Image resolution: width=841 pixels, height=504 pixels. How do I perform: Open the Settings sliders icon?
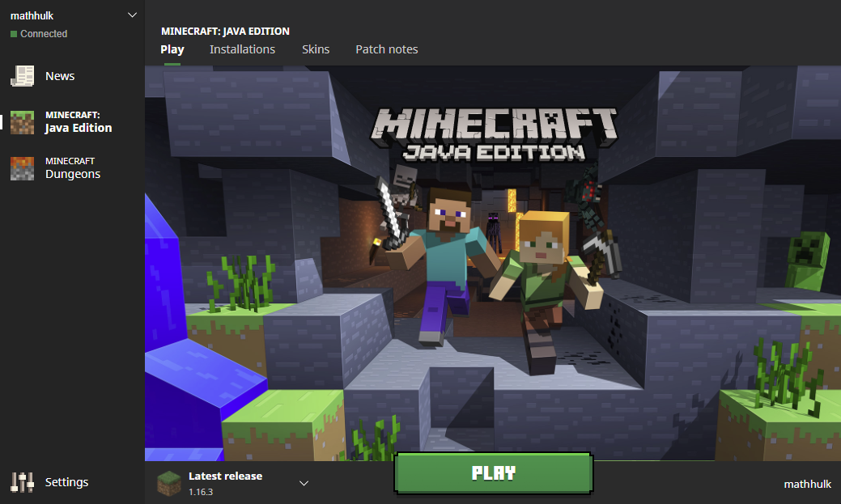tap(22, 482)
